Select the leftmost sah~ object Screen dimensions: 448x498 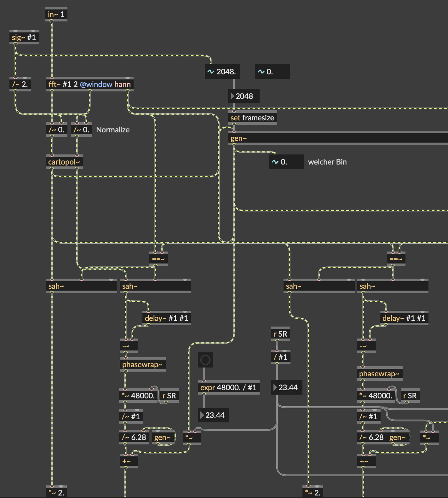tap(81, 286)
